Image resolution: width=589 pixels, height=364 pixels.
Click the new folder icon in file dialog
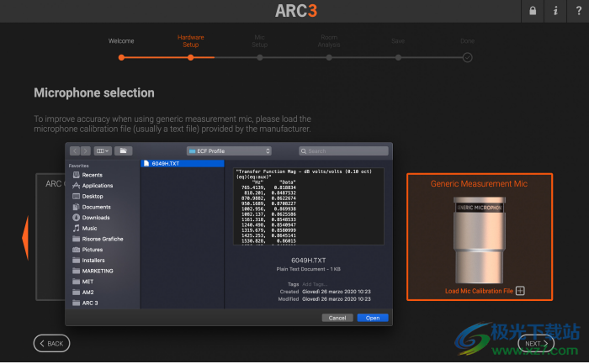point(123,150)
